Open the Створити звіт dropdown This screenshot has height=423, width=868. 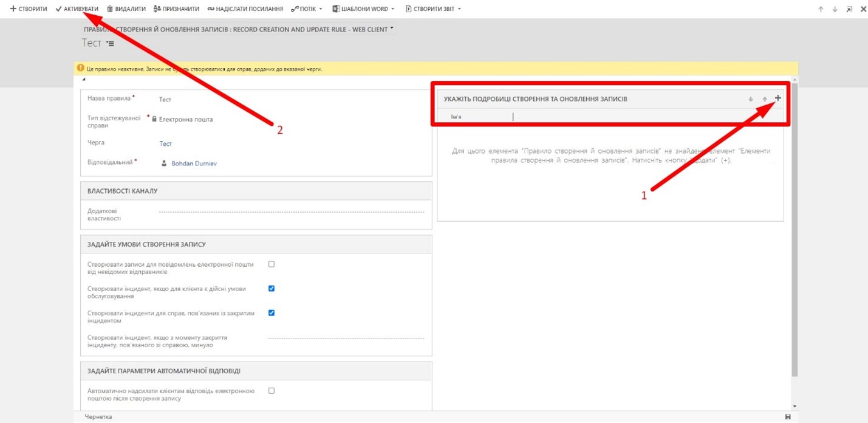click(x=433, y=9)
